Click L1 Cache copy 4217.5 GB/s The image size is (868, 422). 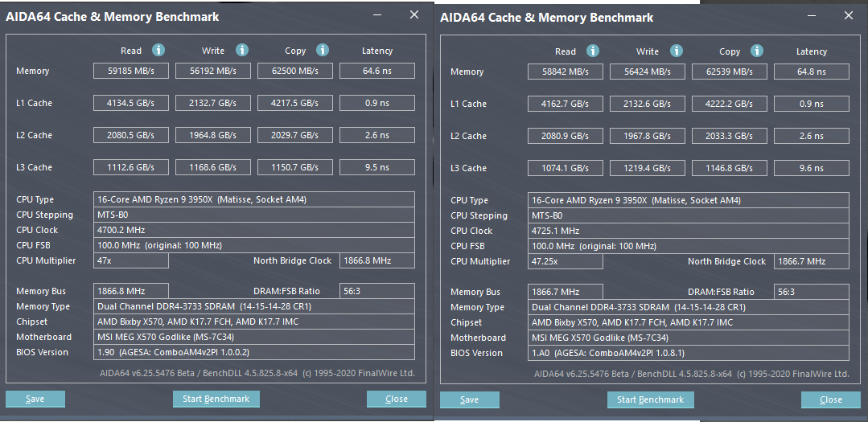click(295, 103)
